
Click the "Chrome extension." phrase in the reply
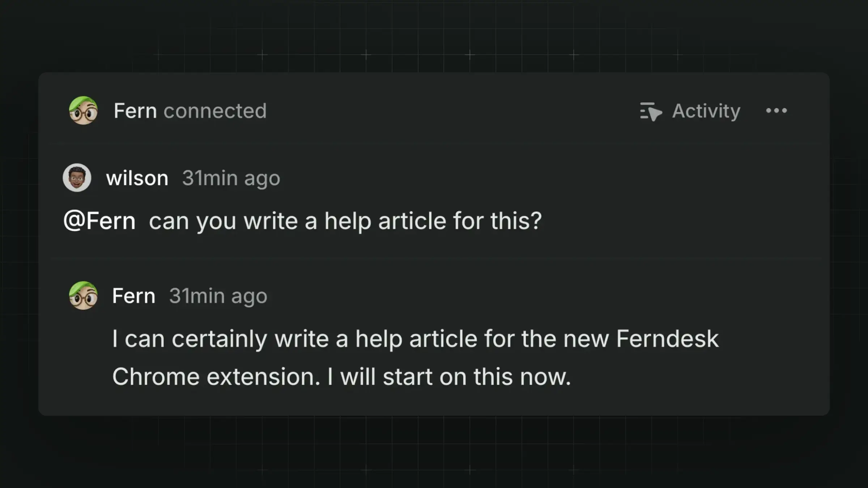(x=216, y=377)
